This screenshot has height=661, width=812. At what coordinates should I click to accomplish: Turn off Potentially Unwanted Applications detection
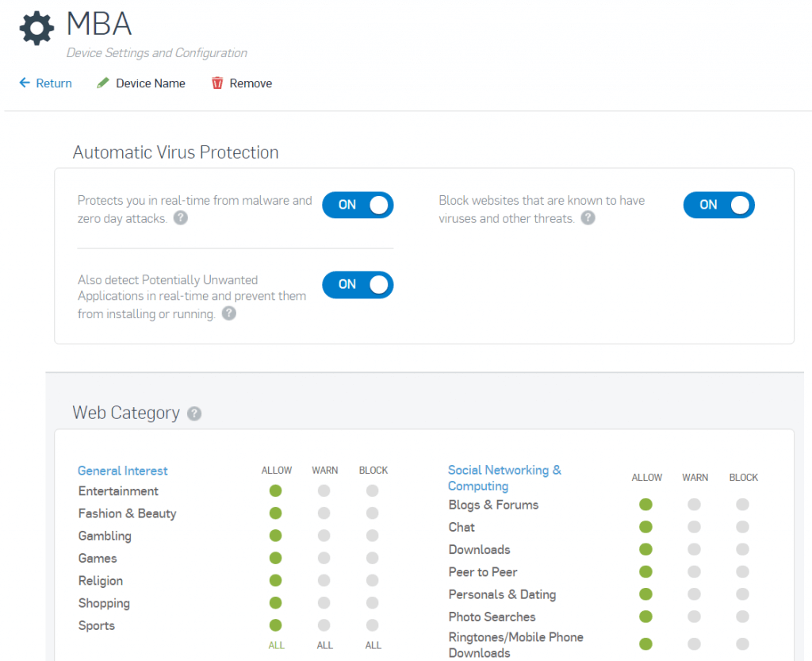358,284
